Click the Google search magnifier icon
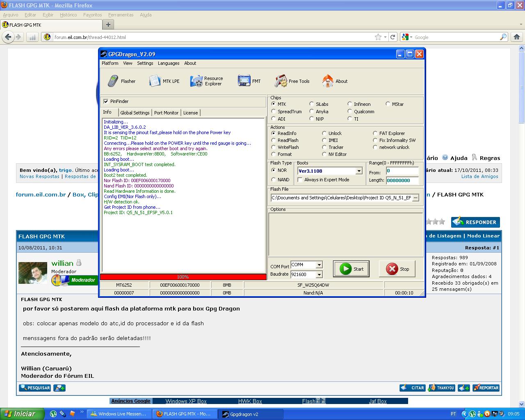Image resolution: width=525 pixels, height=420 pixels. tap(503, 37)
